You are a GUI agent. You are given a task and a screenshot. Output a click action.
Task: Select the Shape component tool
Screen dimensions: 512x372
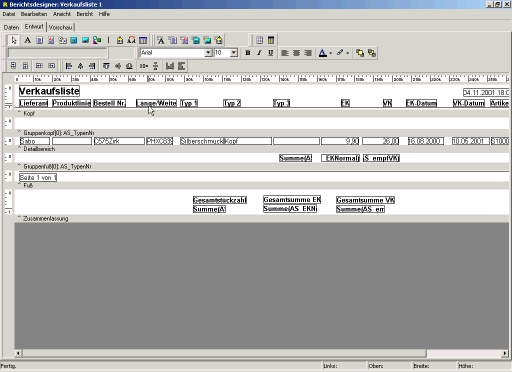97,40
